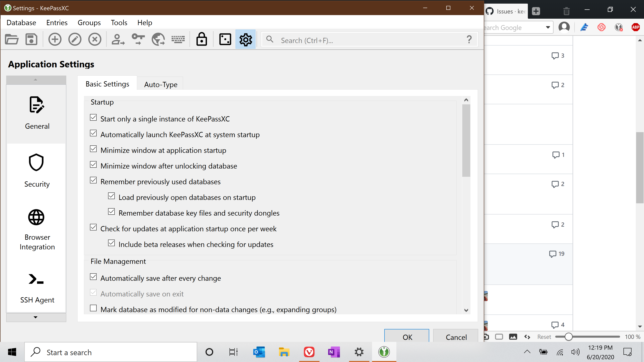Click the browser zoom slider handle
The height and width of the screenshot is (362, 644).
(568, 337)
